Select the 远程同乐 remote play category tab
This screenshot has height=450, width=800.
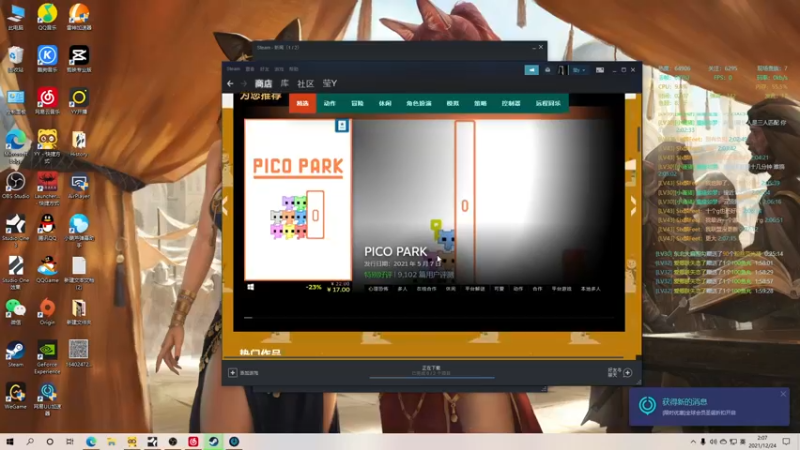[548, 103]
